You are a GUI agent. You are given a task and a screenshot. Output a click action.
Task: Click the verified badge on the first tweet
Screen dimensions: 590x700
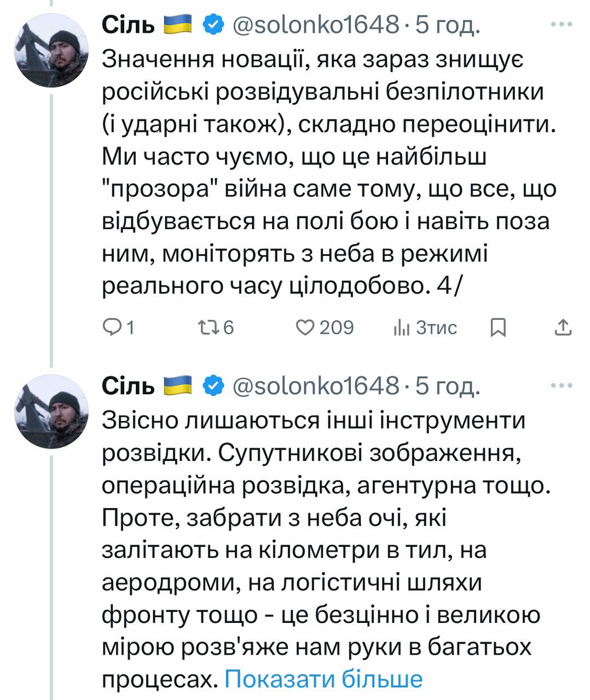(x=214, y=25)
